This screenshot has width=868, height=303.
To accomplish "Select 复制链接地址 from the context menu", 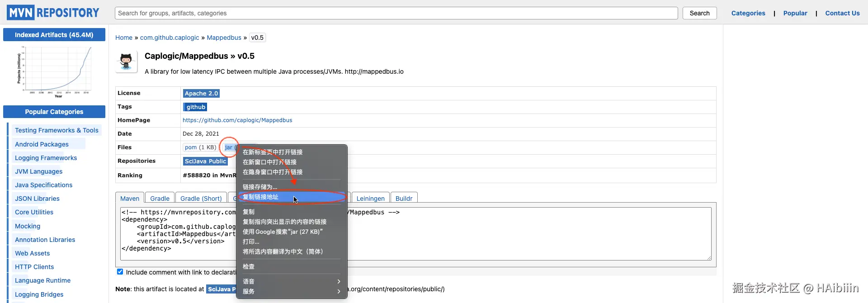I will (261, 197).
